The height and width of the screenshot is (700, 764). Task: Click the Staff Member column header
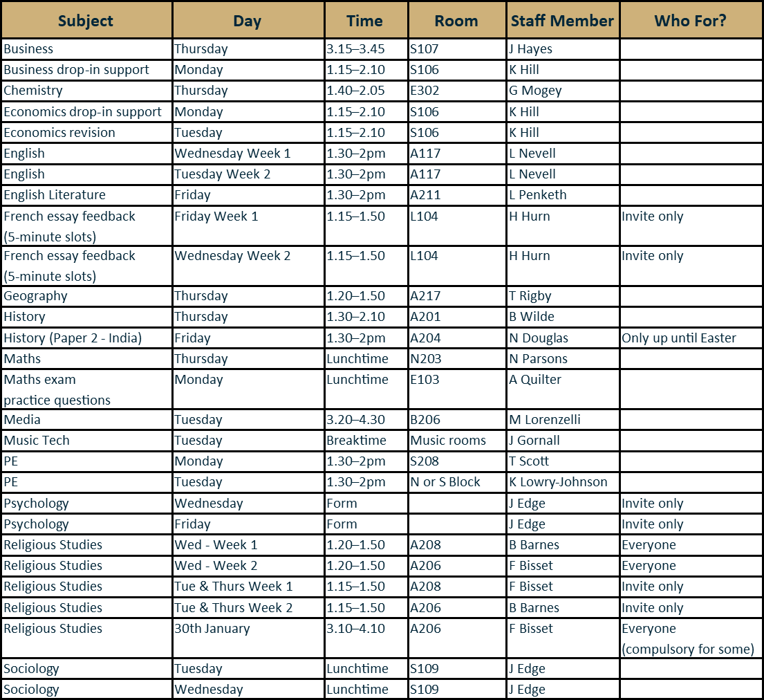(562, 21)
